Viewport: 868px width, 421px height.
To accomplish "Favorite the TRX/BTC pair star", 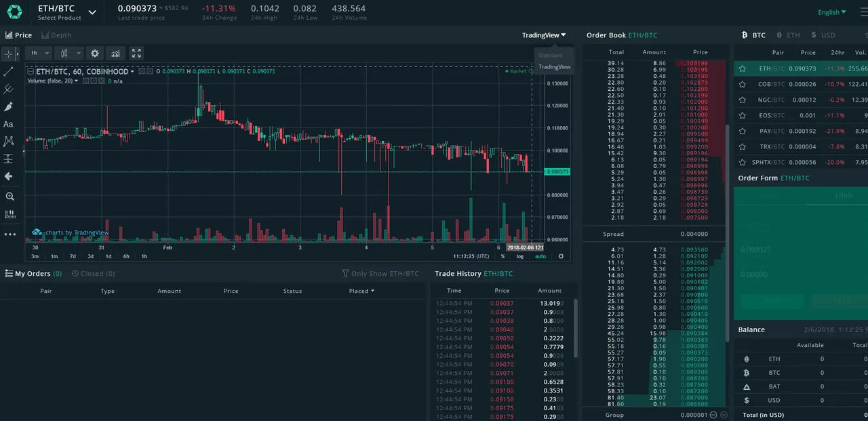I will point(743,146).
